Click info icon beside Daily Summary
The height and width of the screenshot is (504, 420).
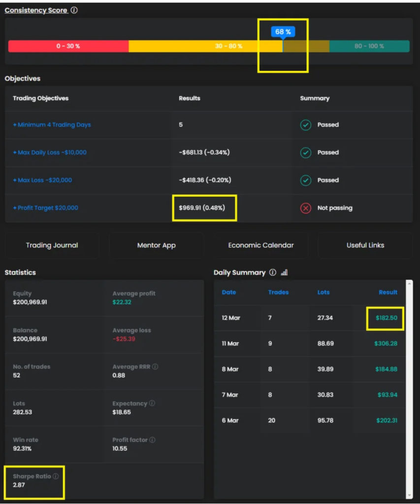coord(273,273)
